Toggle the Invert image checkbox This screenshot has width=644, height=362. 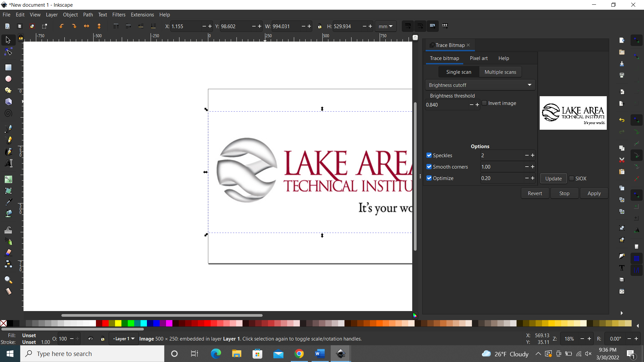485,103
